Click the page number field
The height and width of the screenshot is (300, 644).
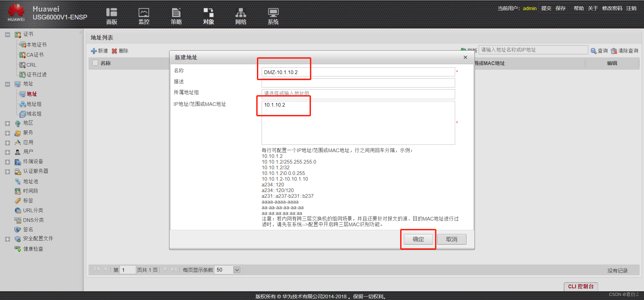click(x=127, y=270)
